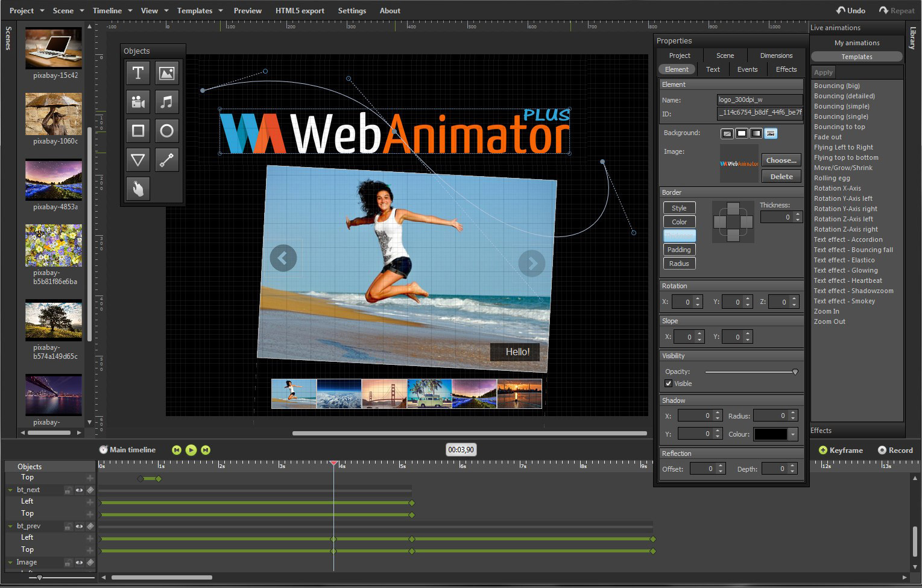
Task: Open the Templates menu
Action: [200, 11]
